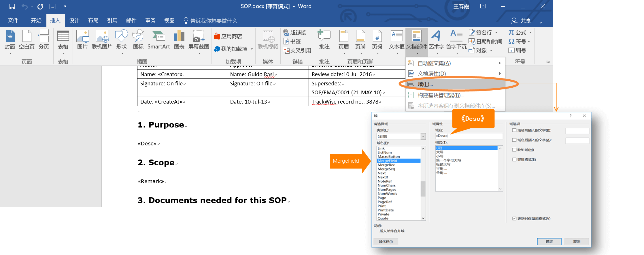Viewport: 644px width, 255px height.
Task: Click the 屏幕截图 screenshot icon
Action: pos(199,40)
